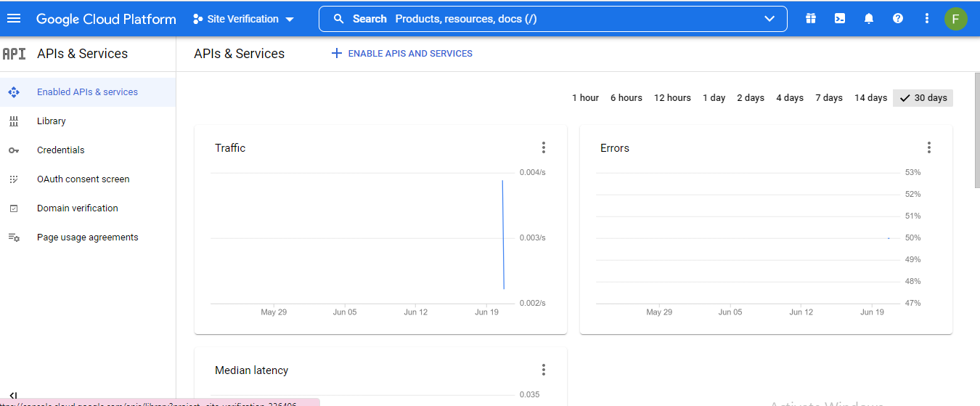Click the vertical page scrollbar

(x=976, y=131)
